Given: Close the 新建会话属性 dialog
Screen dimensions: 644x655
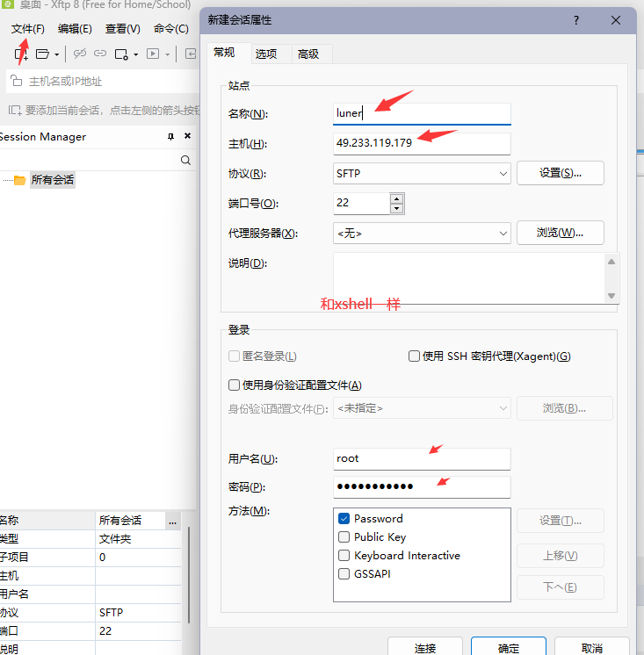Looking at the screenshot, I should 616,20.
